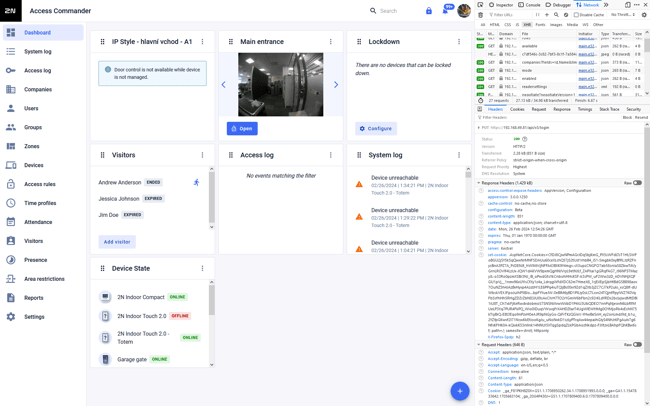Open network search magnifier icon in DevTools
The height and width of the screenshot is (406, 650).
[x=556, y=15]
